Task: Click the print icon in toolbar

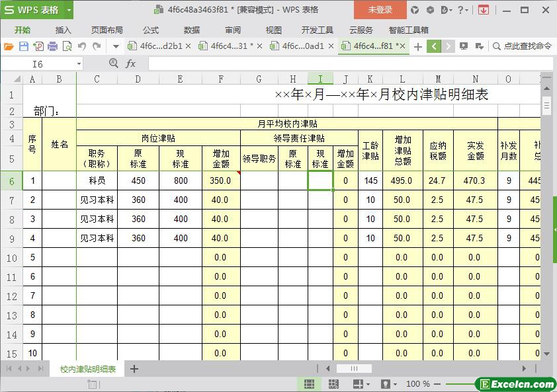Action: [x=52, y=46]
